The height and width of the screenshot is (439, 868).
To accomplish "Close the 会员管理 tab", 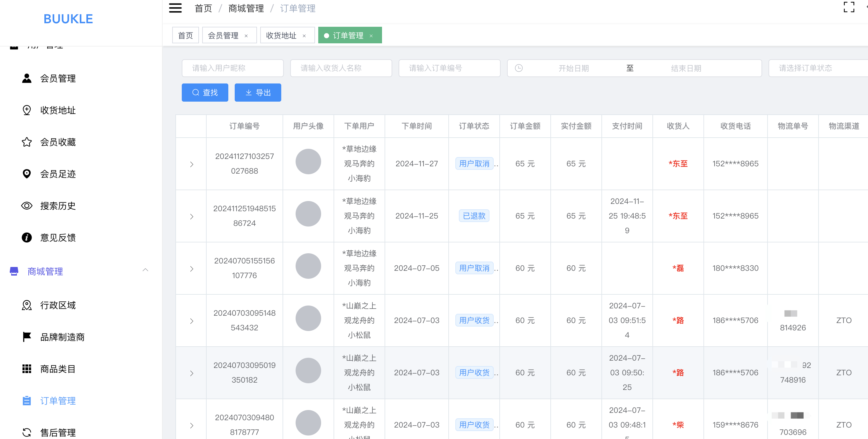I will (246, 36).
